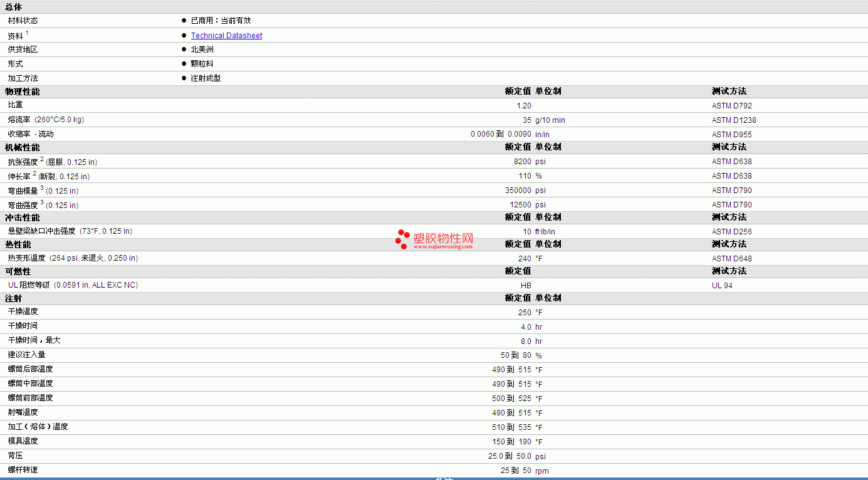Click the 建议注入量 row label
This screenshot has height=480, width=868.
tap(26, 355)
